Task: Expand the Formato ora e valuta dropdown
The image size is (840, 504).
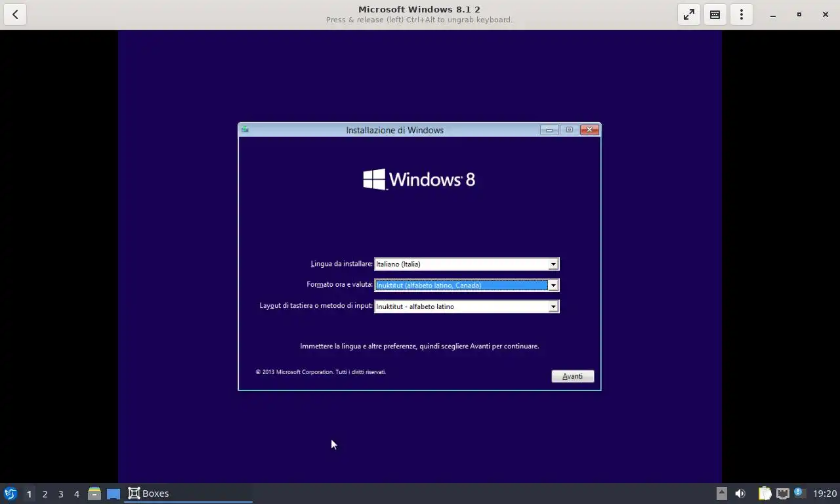Action: [553, 285]
